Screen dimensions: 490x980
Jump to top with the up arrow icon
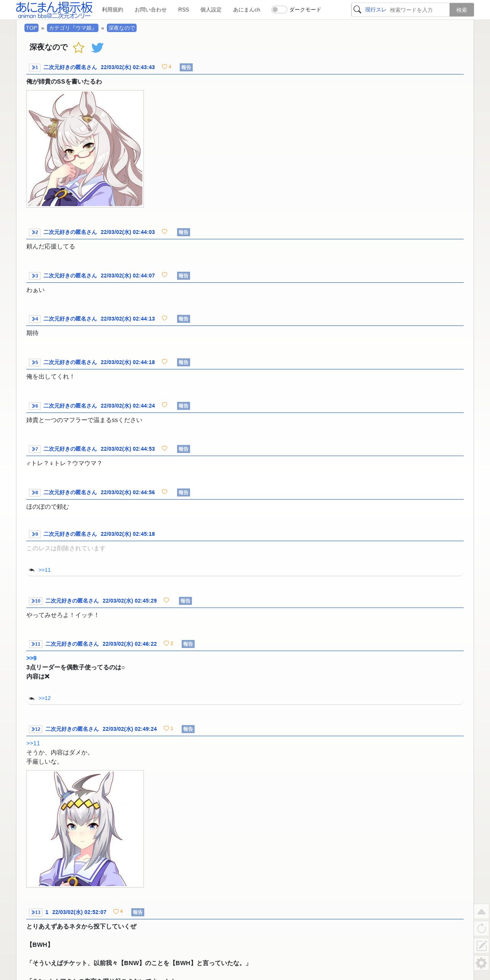(x=482, y=912)
